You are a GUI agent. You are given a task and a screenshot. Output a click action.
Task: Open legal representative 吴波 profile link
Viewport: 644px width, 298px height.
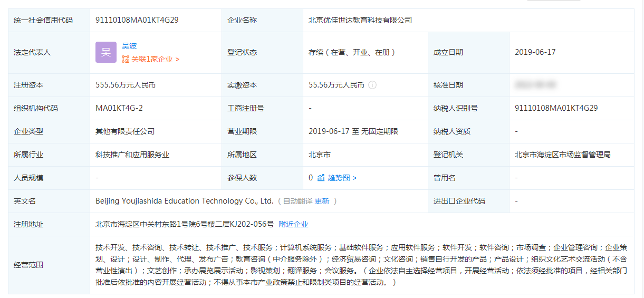[129, 46]
